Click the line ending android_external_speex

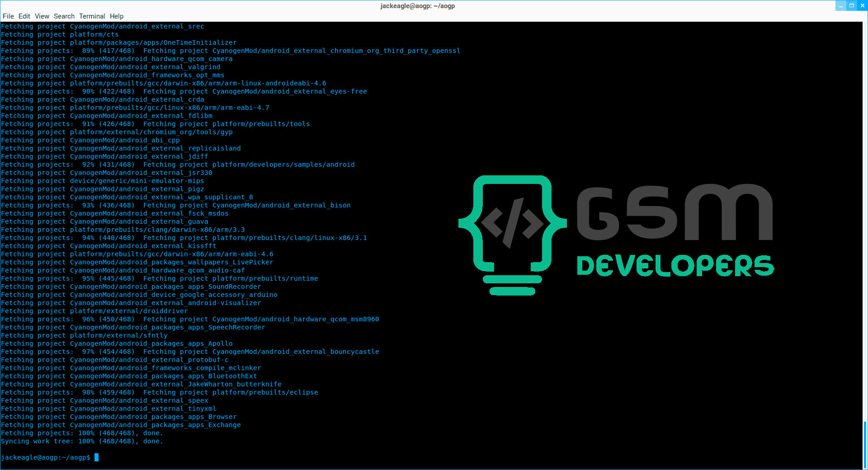tap(104, 400)
